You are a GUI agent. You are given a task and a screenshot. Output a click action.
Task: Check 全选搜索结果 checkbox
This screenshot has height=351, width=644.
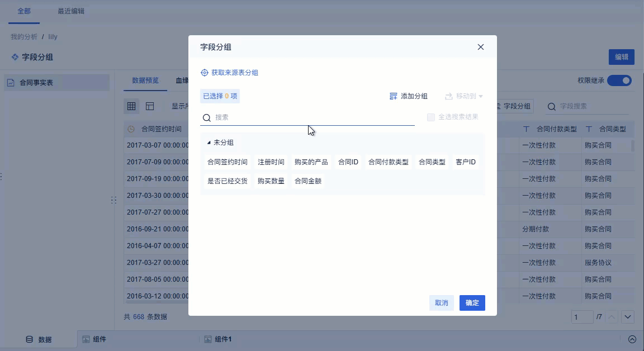point(430,117)
